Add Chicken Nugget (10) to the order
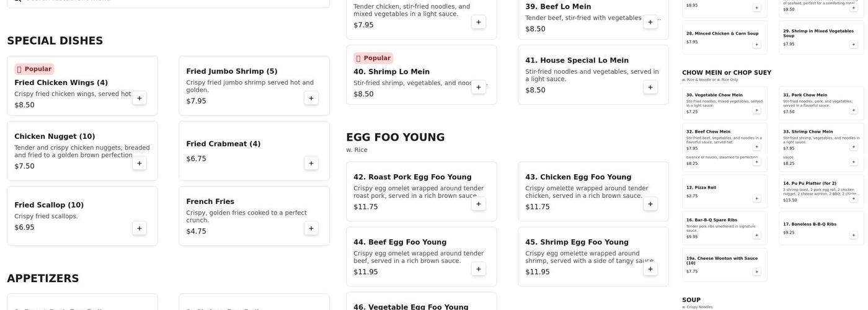Screen dimensions: 868x310 139,163
